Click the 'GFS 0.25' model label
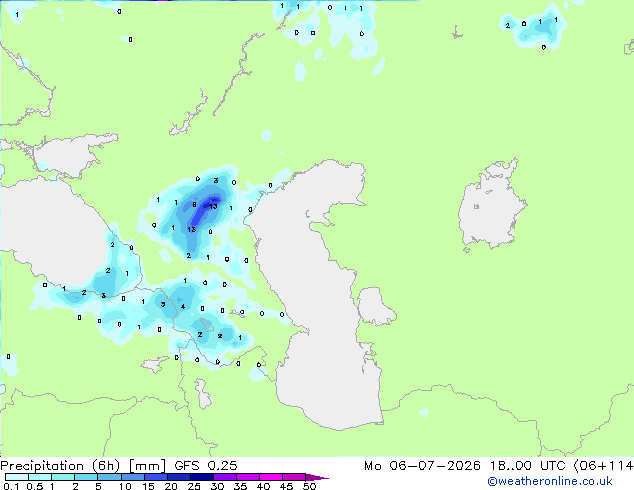This screenshot has height=490, width=634. pos(206,466)
